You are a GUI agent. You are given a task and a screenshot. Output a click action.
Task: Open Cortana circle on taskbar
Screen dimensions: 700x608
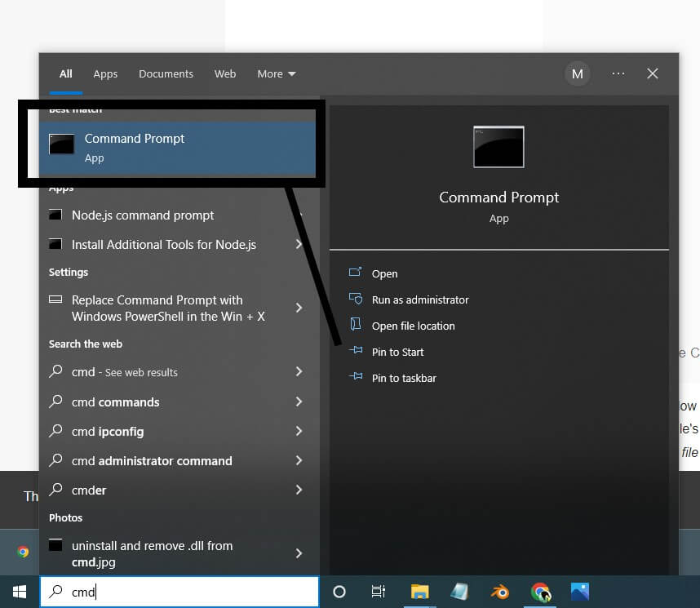pyautogui.click(x=339, y=592)
